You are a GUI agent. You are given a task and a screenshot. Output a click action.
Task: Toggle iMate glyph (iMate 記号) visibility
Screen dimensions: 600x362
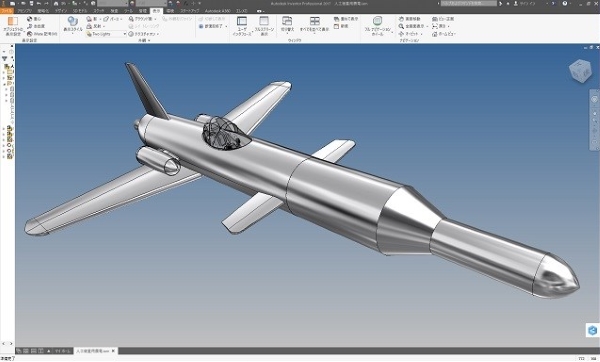pyautogui.click(x=42, y=34)
